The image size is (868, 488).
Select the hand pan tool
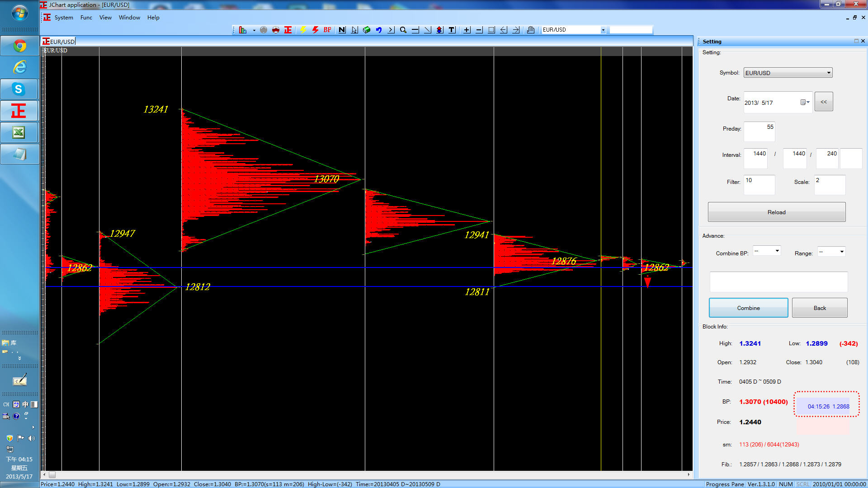click(531, 30)
